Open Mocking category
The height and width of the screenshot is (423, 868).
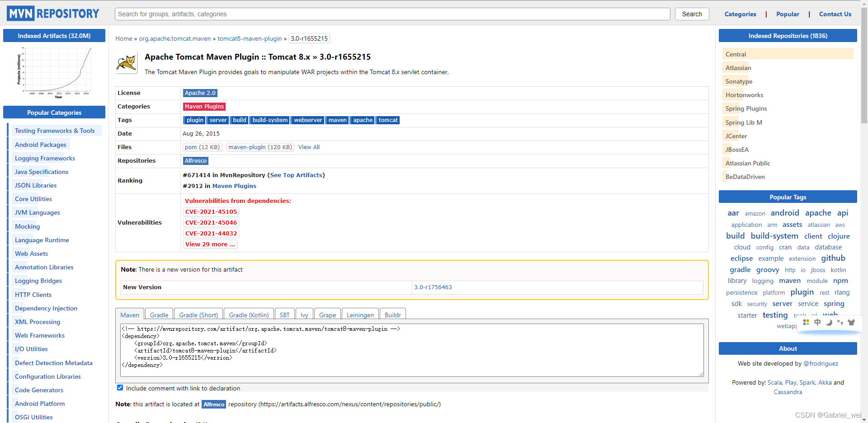(x=28, y=227)
